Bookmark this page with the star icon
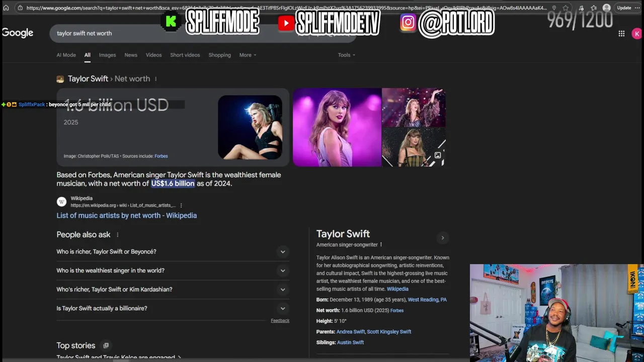The width and height of the screenshot is (644, 362). pos(566,8)
